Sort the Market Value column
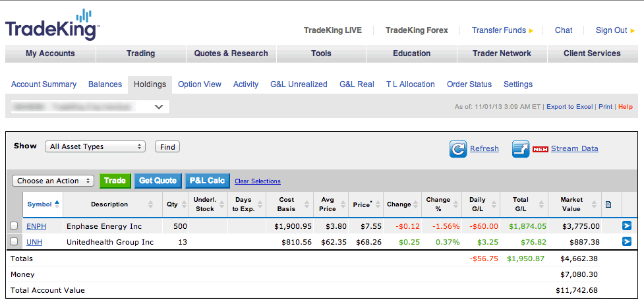The height and width of the screenshot is (304, 644). [x=593, y=204]
